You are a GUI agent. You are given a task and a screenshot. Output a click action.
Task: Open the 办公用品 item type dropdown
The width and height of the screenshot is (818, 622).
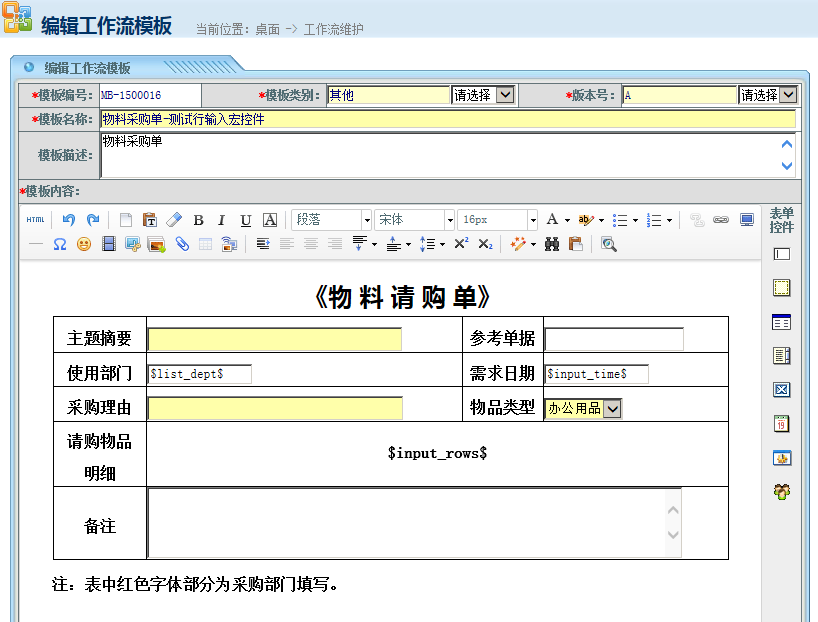point(612,408)
